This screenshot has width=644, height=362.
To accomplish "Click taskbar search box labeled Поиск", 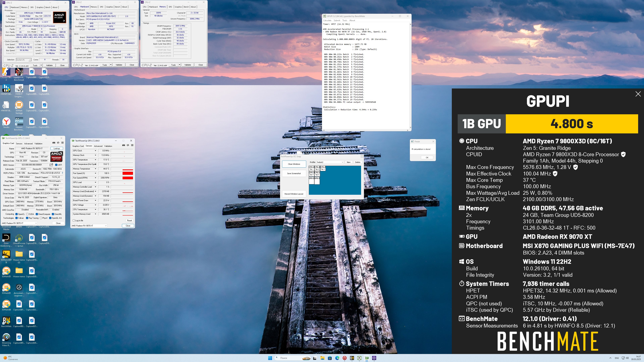I will (293, 358).
